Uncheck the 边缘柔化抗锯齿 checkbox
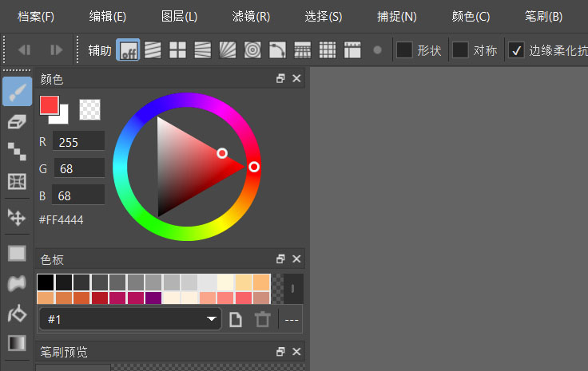 point(516,49)
